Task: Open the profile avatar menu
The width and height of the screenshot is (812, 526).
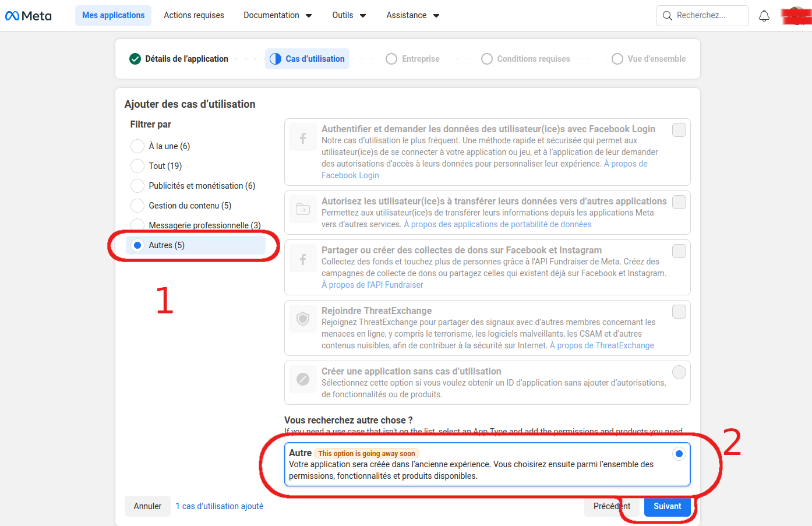Action: 797,16
